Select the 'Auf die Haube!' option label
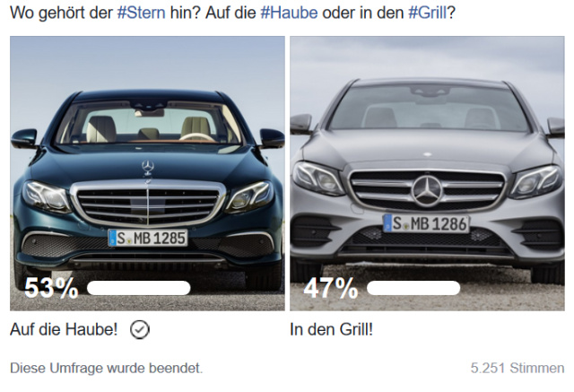This screenshot has height=392, width=574. 64,329
